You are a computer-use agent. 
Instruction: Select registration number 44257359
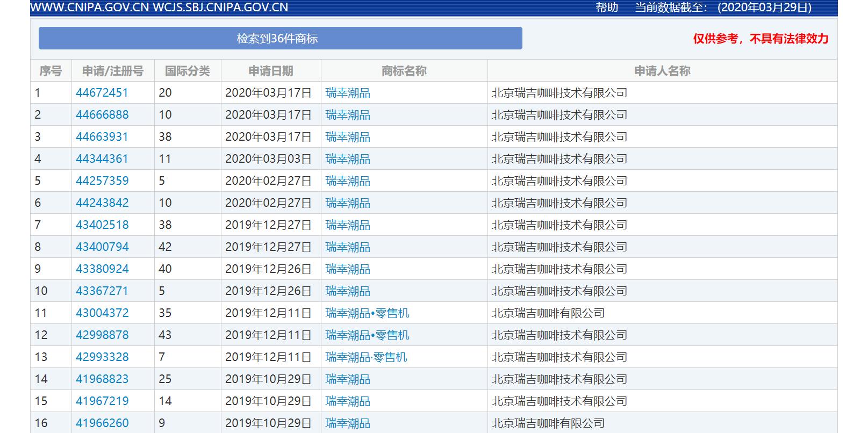(x=102, y=181)
